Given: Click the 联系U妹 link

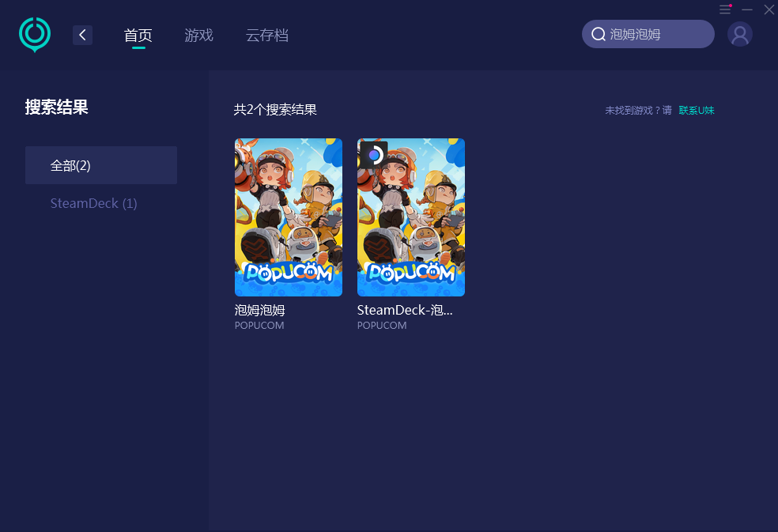Looking at the screenshot, I should coord(696,110).
